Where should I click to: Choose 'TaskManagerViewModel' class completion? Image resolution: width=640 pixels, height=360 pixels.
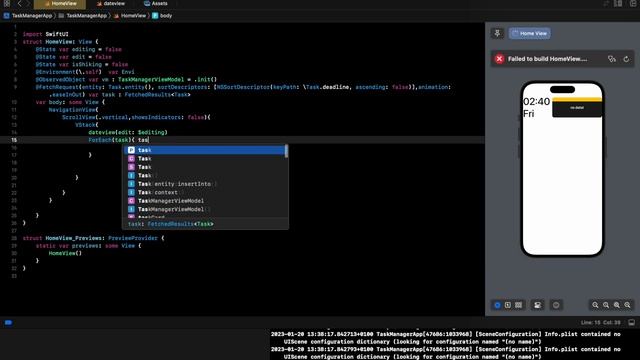(205, 201)
